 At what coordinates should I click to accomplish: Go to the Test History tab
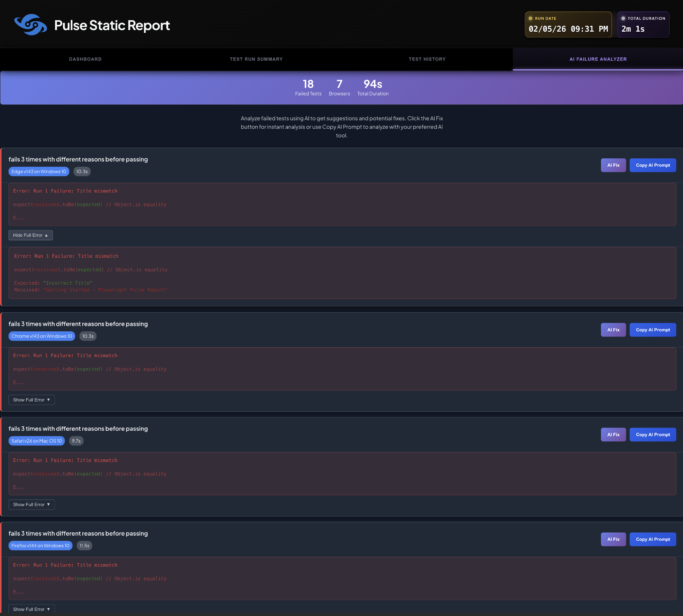(427, 59)
